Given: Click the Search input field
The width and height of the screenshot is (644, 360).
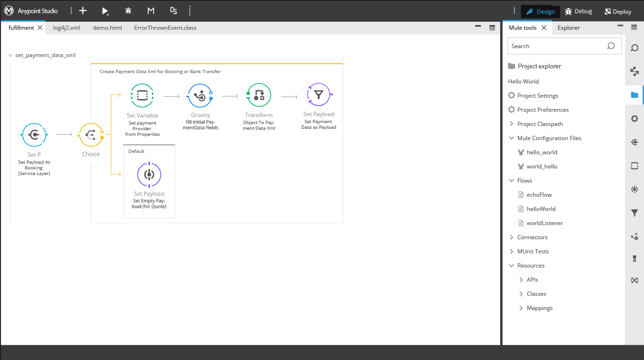Looking at the screenshot, I should [x=564, y=46].
